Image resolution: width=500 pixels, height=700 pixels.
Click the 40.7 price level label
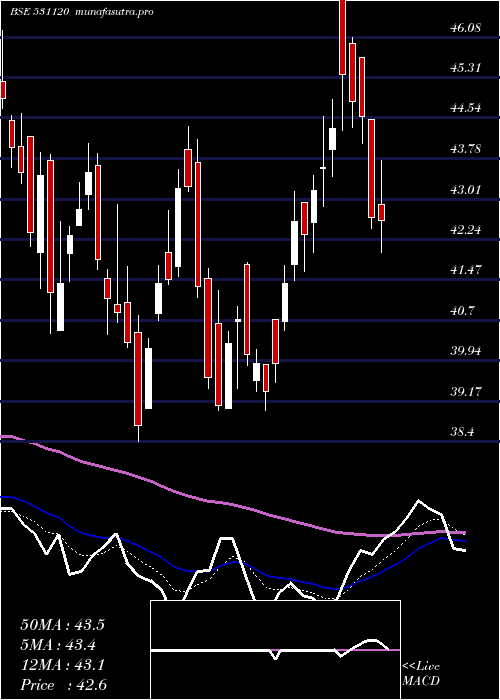pyautogui.click(x=462, y=310)
